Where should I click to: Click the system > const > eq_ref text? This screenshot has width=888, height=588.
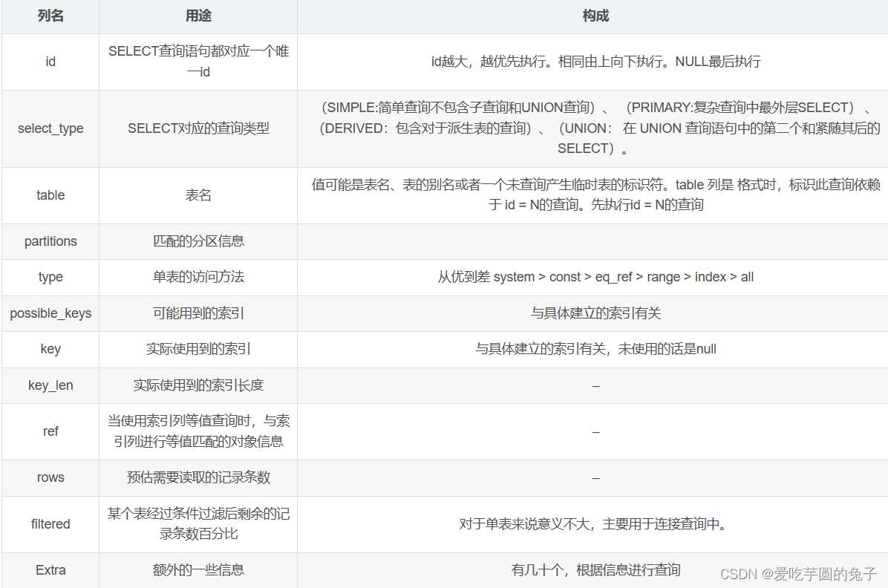click(563, 277)
